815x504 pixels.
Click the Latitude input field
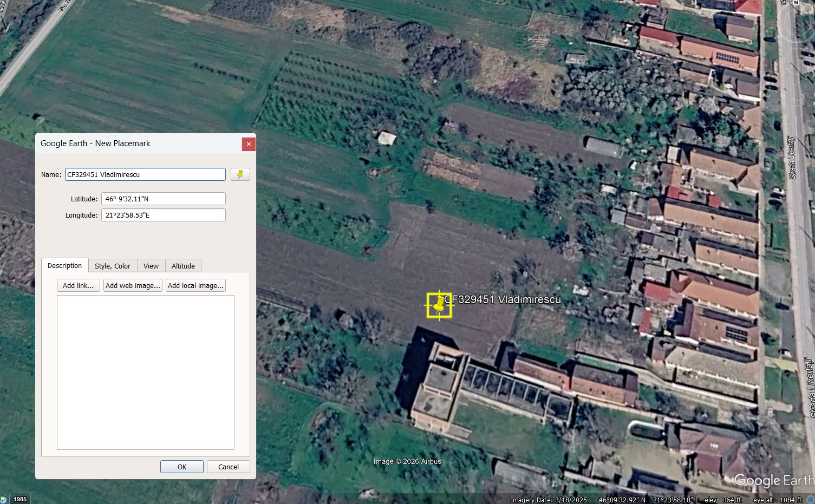pos(163,199)
